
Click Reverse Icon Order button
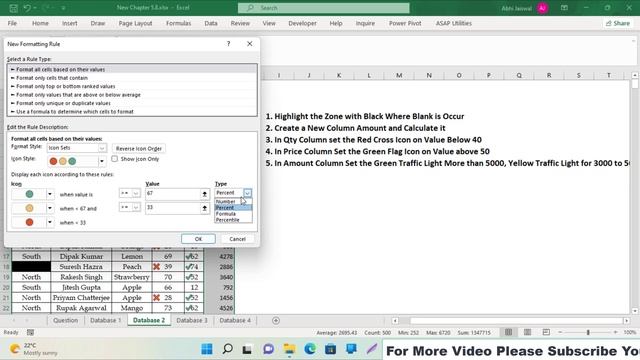[x=139, y=149]
